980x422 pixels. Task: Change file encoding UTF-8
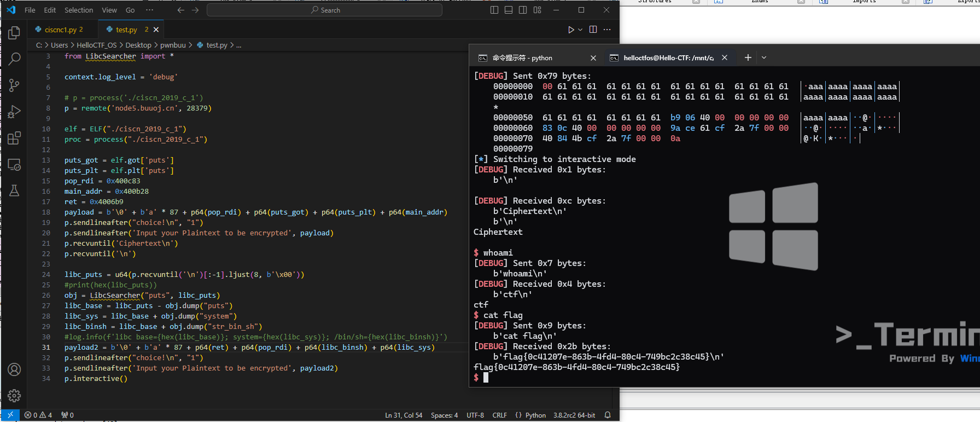[x=475, y=415]
